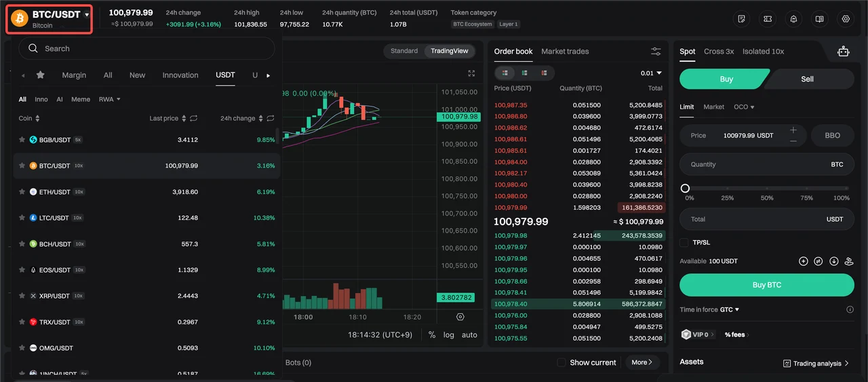Click the More button
868x382 pixels.
click(x=642, y=362)
